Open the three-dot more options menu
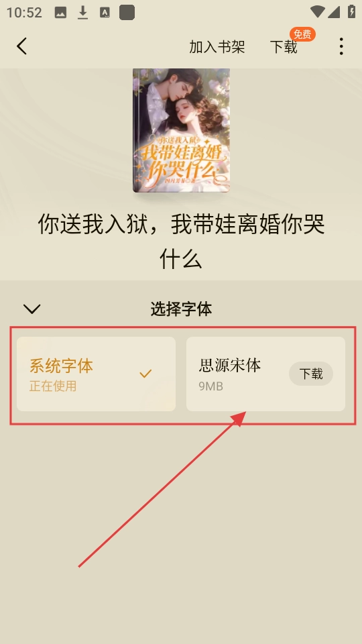 coord(341,46)
